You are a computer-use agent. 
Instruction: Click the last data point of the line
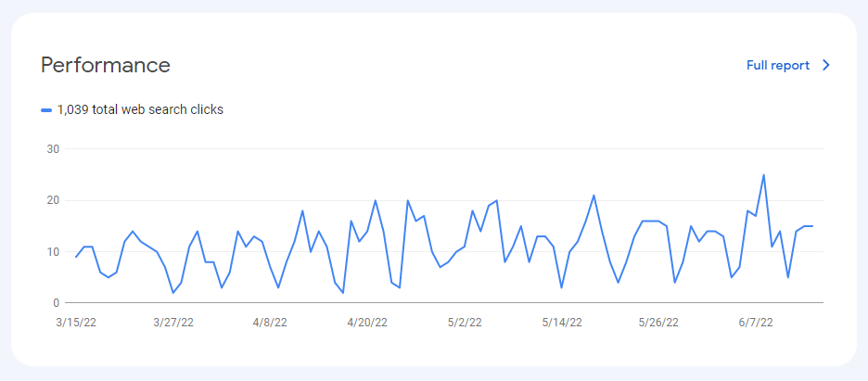coord(812,226)
